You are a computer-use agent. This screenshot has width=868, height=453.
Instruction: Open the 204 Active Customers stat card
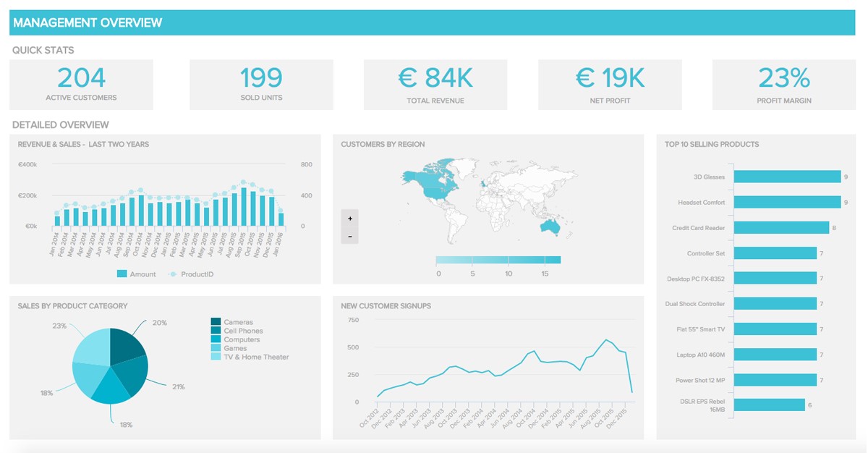click(81, 85)
